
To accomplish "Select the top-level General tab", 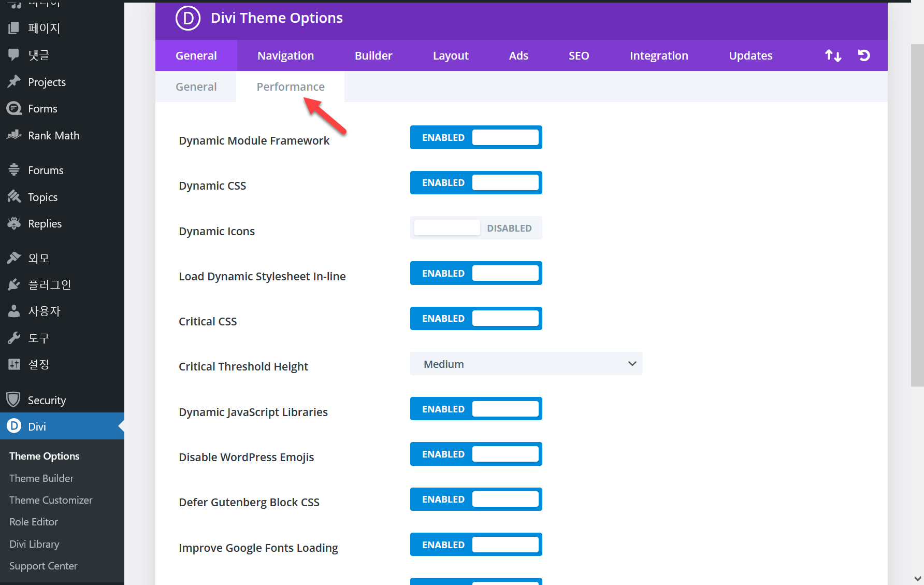I will tap(196, 55).
